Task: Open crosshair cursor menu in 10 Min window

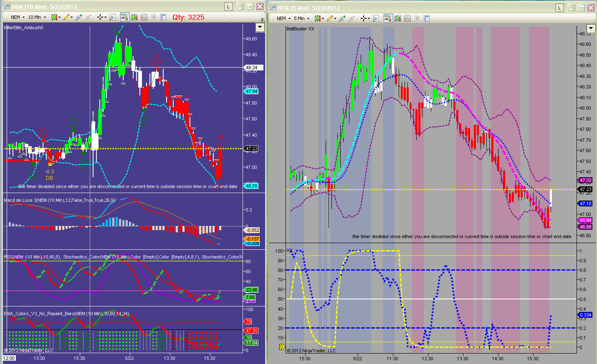Action: pyautogui.click(x=101, y=17)
